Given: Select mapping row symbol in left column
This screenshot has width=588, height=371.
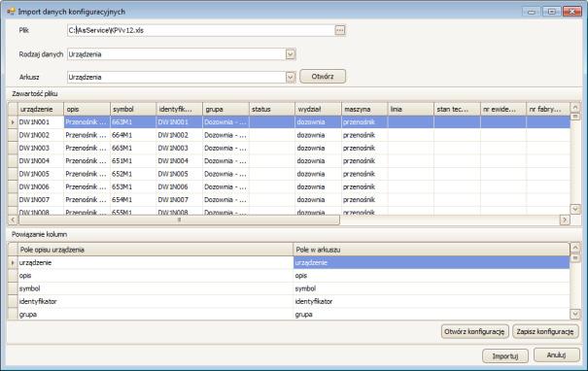Looking at the screenshot, I should point(156,288).
